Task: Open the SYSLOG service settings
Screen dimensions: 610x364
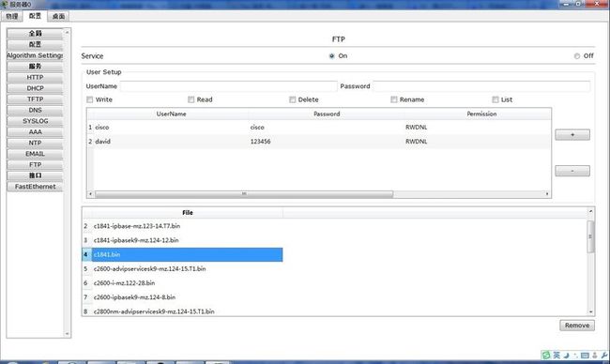Action: pyautogui.click(x=35, y=121)
